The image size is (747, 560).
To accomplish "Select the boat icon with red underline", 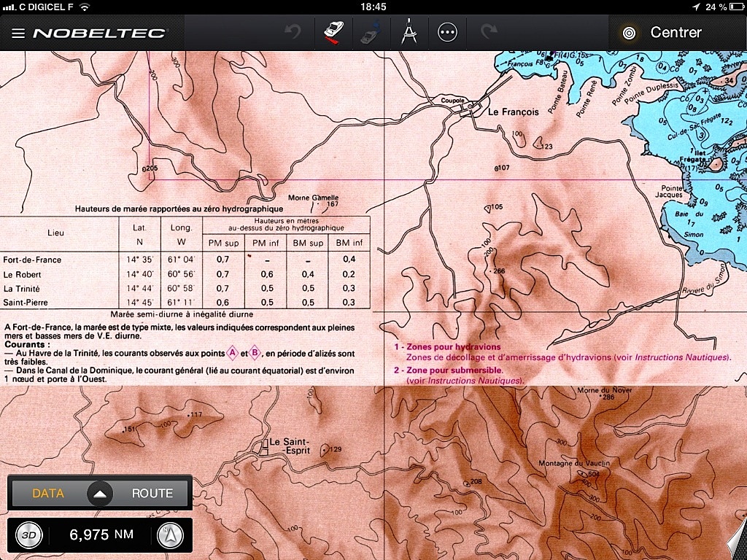I will point(333,32).
